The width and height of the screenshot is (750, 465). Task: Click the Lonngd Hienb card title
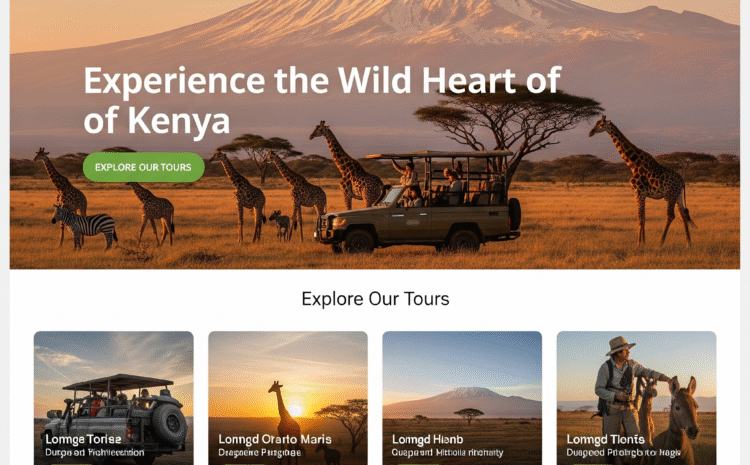[427, 439]
